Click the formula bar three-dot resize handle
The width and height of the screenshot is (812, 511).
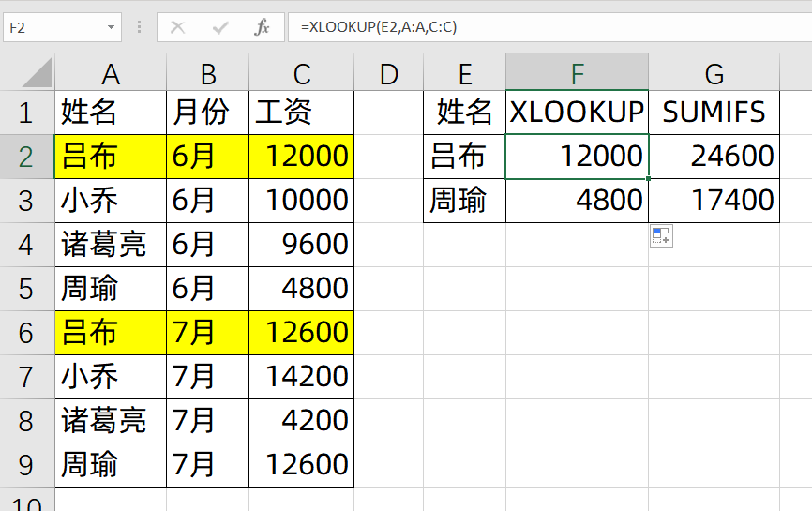pyautogui.click(x=139, y=27)
